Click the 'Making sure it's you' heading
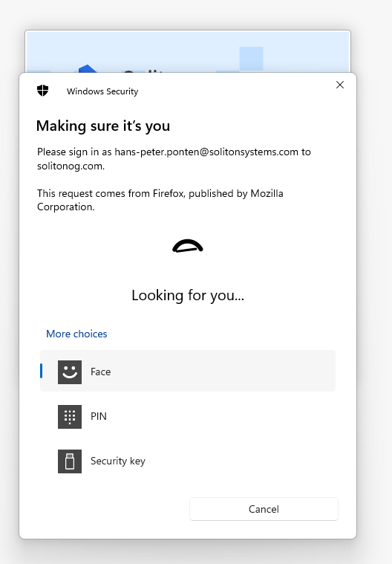 point(103,126)
